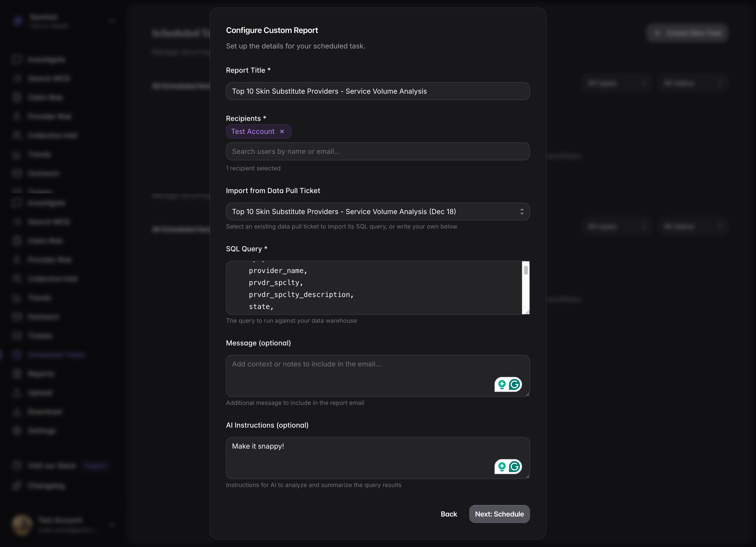The width and height of the screenshot is (756, 547).
Task: Click Grammarly lightbulb icon in Message field
Action: coord(502,384)
